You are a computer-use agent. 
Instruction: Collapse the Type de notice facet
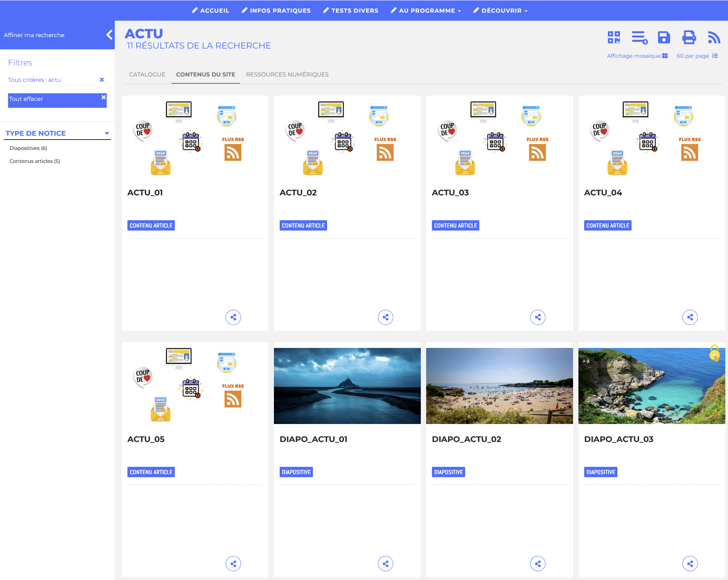(107, 133)
